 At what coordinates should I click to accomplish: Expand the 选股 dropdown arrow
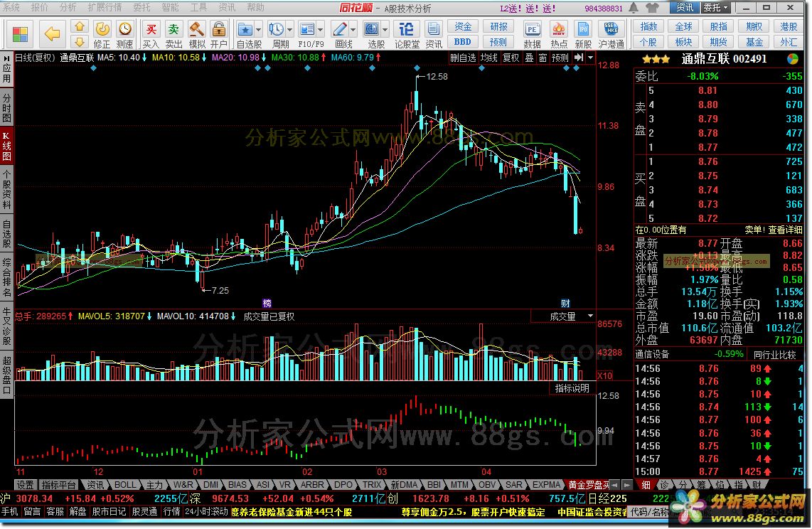point(385,29)
